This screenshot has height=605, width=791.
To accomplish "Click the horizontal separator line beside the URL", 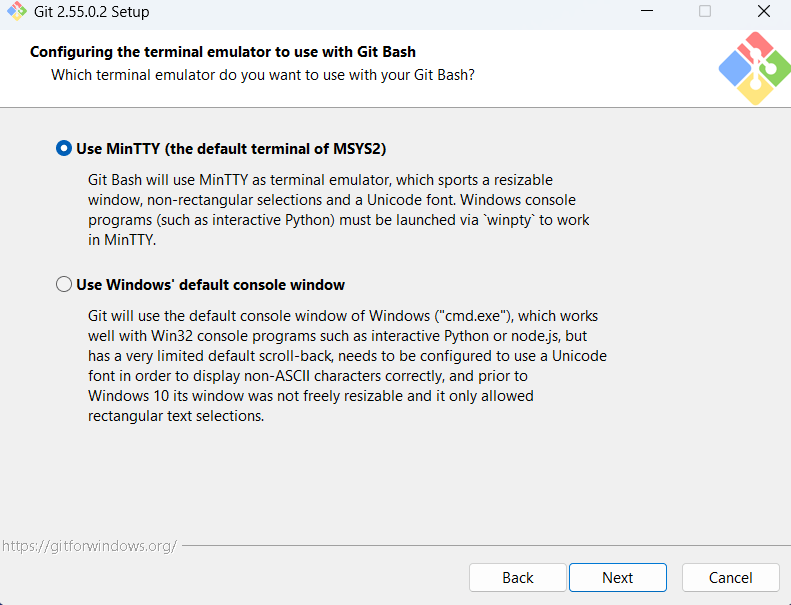I will 486,545.
